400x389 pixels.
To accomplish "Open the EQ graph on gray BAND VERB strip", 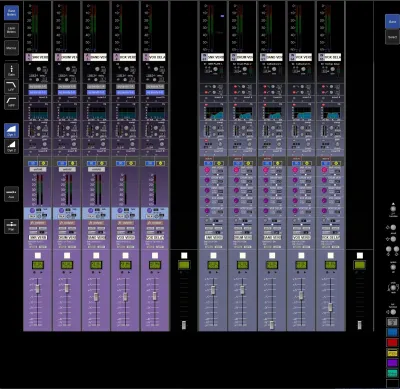I will [272, 112].
